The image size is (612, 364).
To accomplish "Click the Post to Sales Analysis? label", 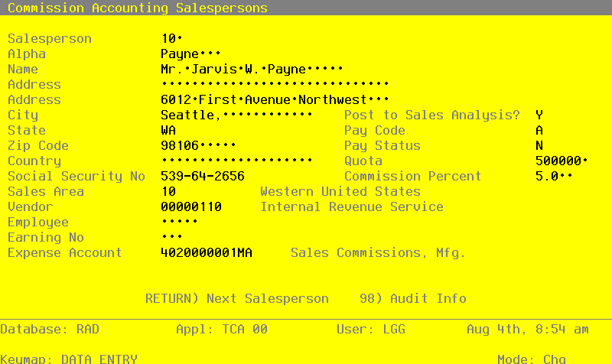I will [432, 115].
